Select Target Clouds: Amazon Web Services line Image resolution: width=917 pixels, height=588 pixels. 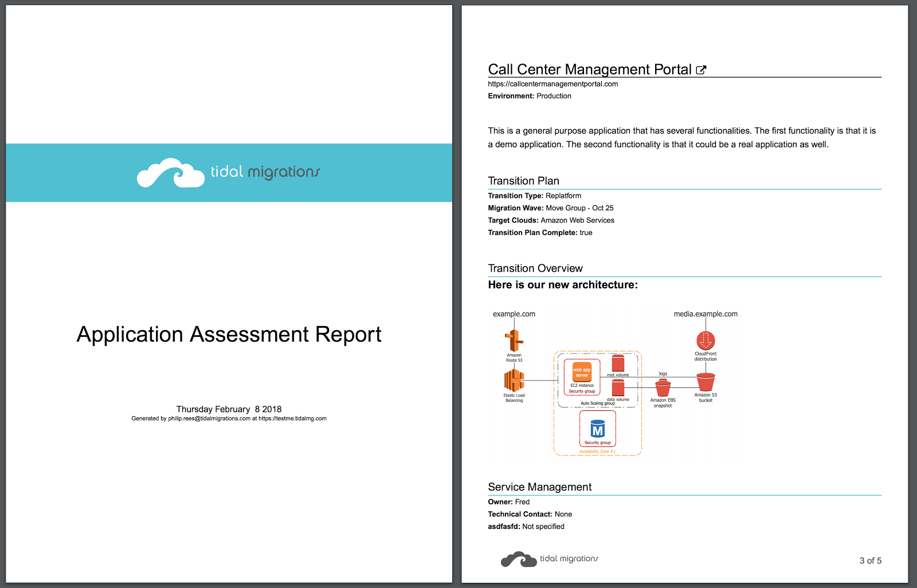551,220
